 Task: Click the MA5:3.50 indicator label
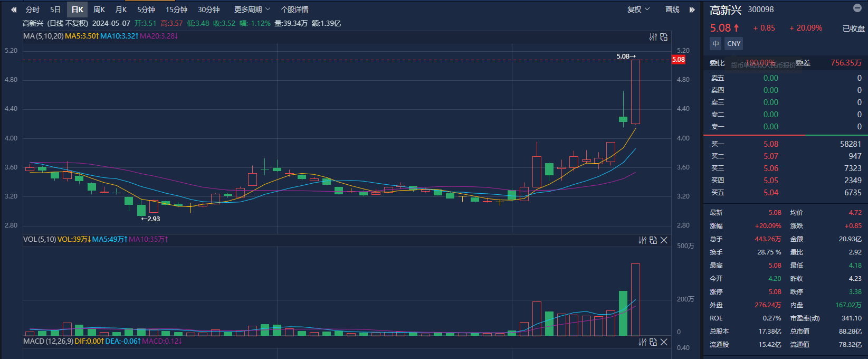82,36
